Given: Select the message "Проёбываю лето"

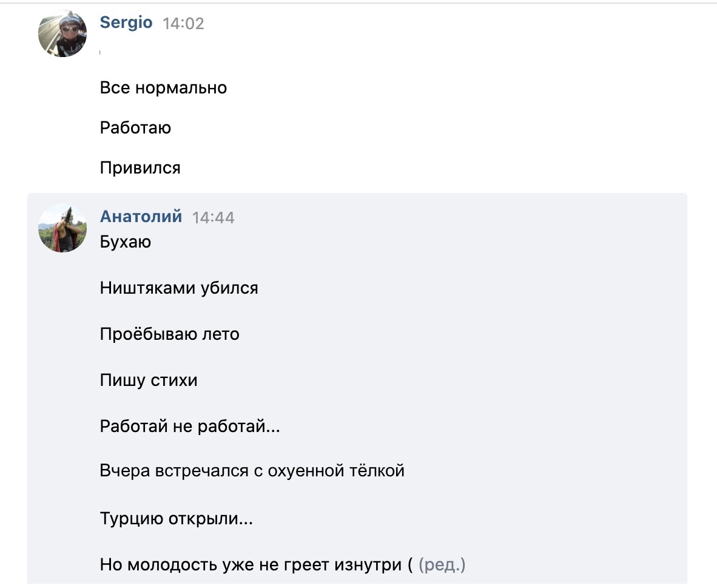Looking at the screenshot, I should coord(169,334).
